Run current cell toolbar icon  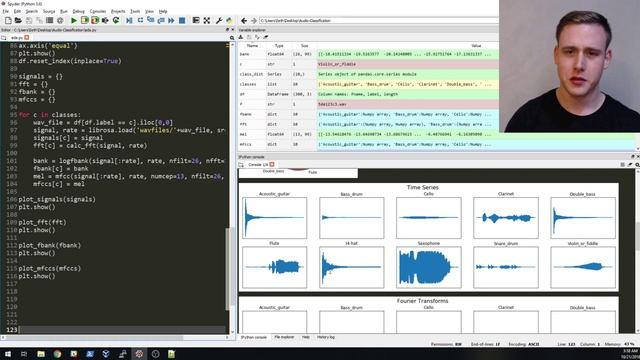click(84, 20)
